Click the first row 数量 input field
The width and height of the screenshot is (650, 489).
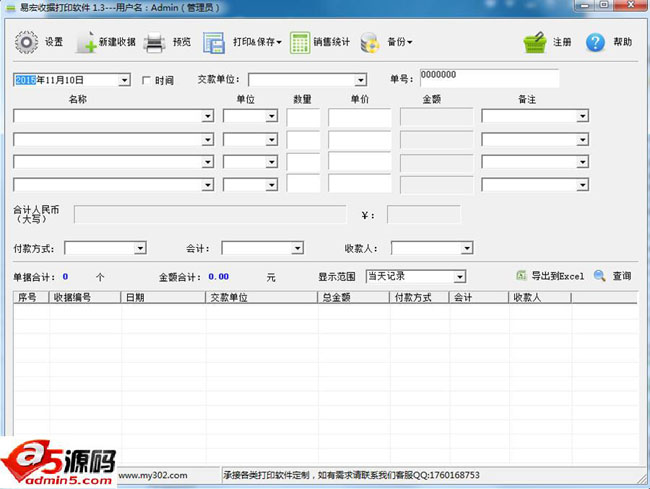[x=303, y=118]
